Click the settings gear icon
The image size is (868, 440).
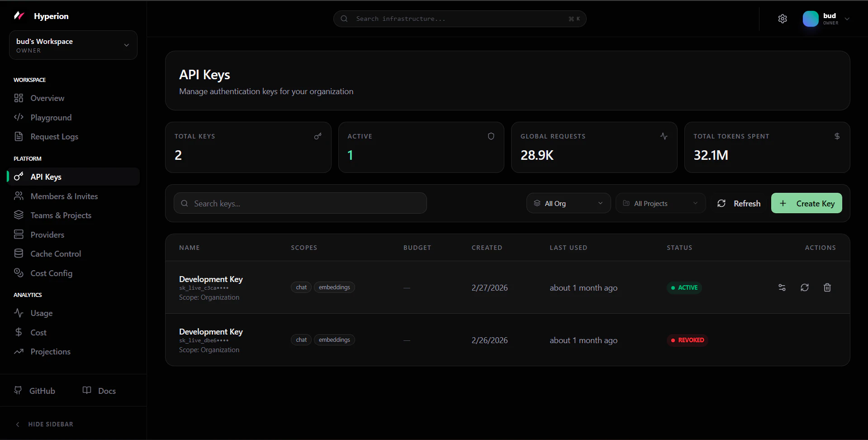(x=783, y=19)
